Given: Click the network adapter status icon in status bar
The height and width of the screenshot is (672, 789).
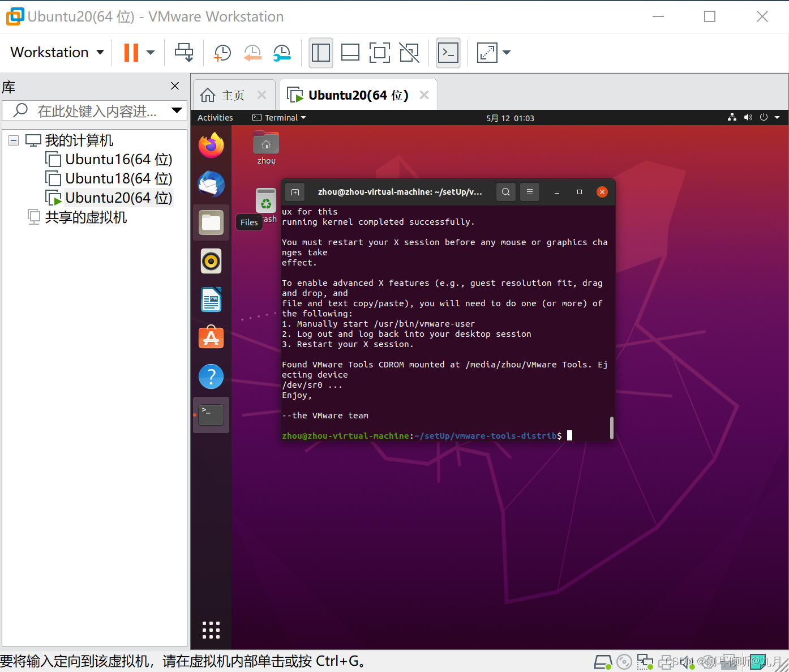Looking at the screenshot, I should (x=645, y=661).
